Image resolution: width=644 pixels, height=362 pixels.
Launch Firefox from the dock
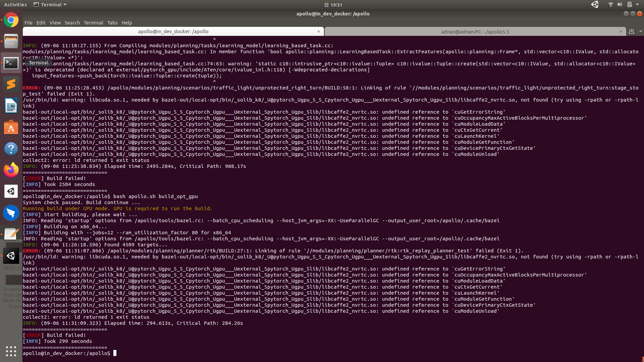point(11,170)
